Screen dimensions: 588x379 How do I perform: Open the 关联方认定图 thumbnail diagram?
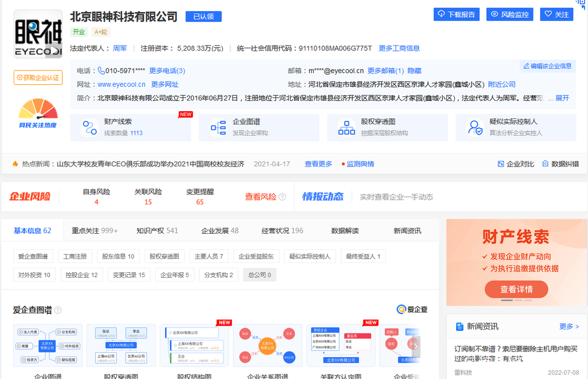click(x=341, y=345)
